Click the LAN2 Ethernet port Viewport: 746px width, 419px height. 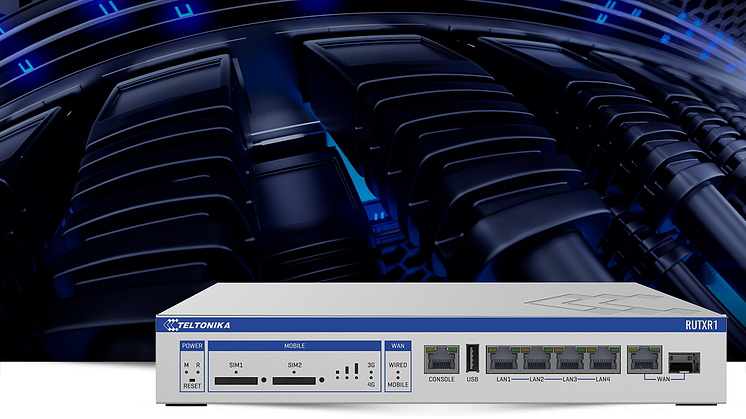click(x=537, y=359)
